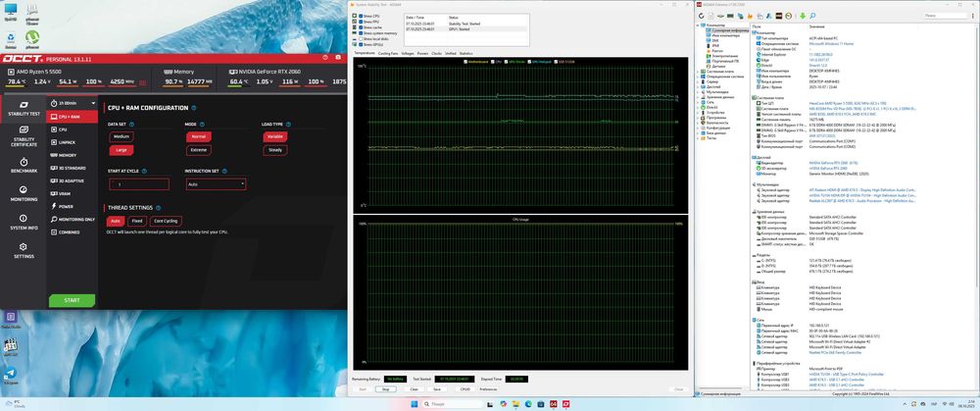Viewport: 980px width, 411px height.
Task: Select the 3D Adaptive test
Action: 73,180
